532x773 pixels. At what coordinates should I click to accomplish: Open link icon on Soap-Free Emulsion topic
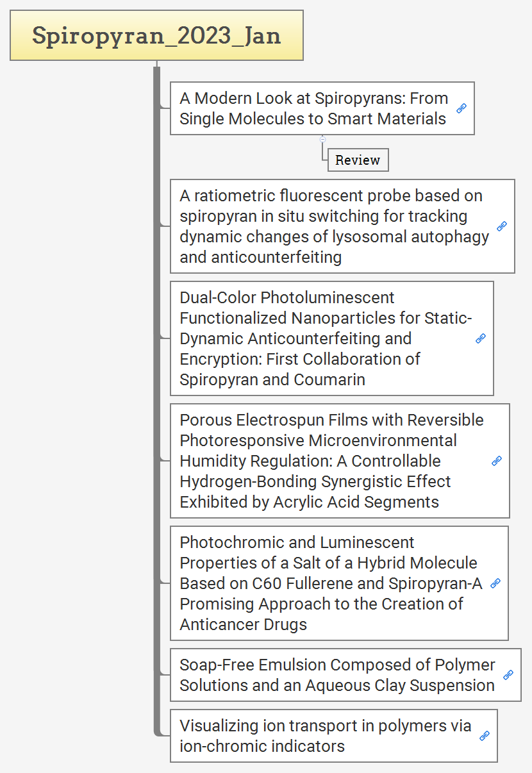508,675
